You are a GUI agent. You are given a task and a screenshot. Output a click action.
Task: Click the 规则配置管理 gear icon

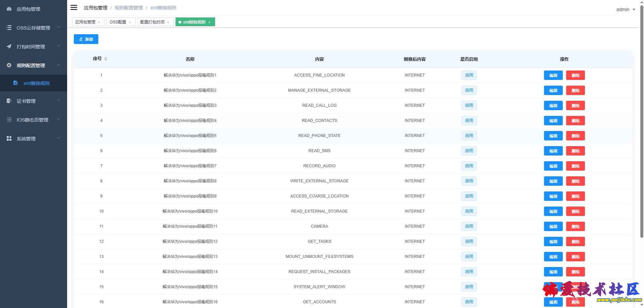[9, 65]
